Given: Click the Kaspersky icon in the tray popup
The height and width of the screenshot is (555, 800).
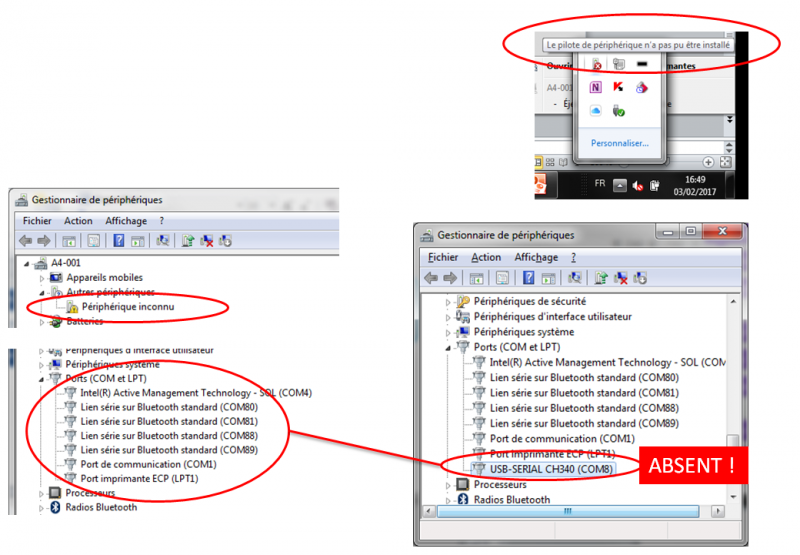Looking at the screenshot, I should pos(619,87).
